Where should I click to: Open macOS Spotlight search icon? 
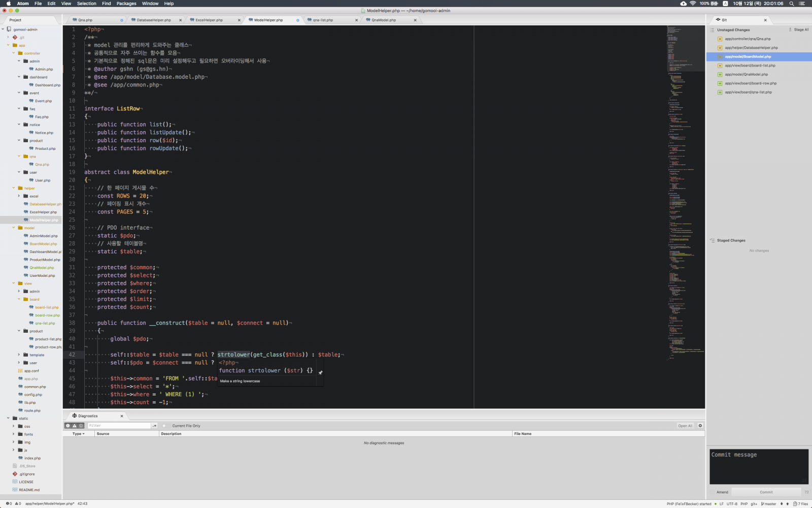coord(791,4)
